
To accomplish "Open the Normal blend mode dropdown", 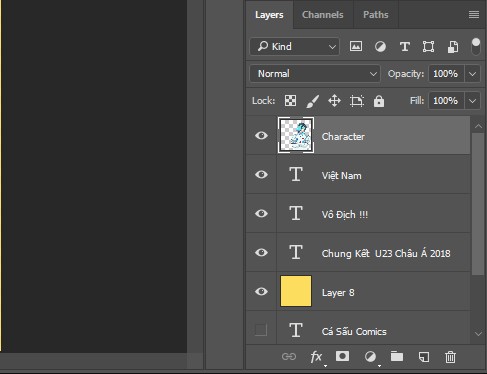I will click(315, 74).
